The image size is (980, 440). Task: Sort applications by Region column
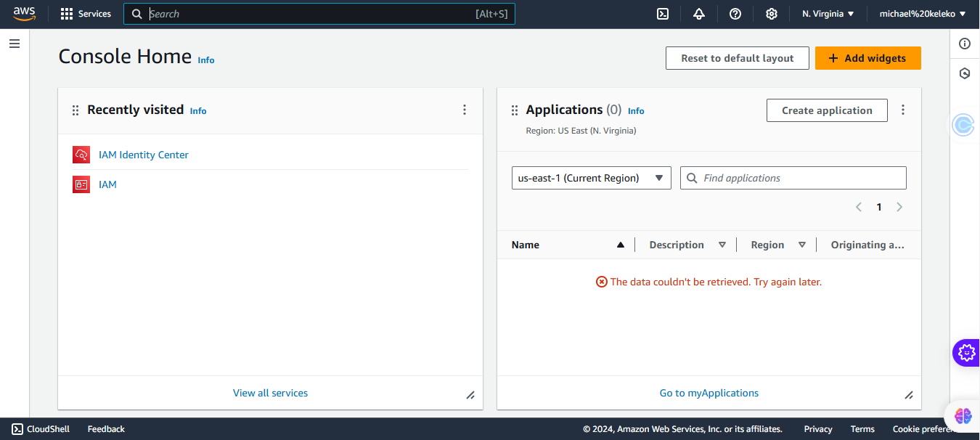pos(778,245)
